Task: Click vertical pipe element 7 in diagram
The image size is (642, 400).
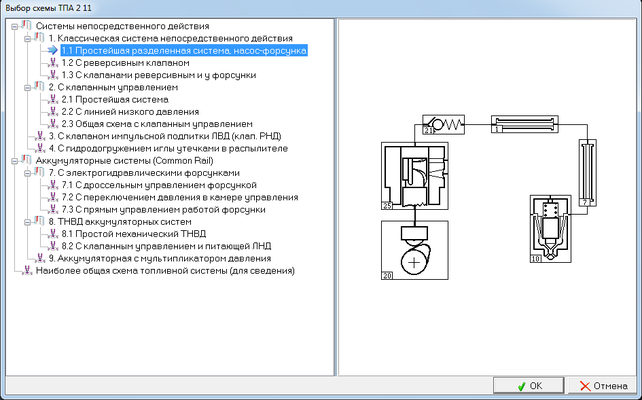Action: [x=588, y=173]
